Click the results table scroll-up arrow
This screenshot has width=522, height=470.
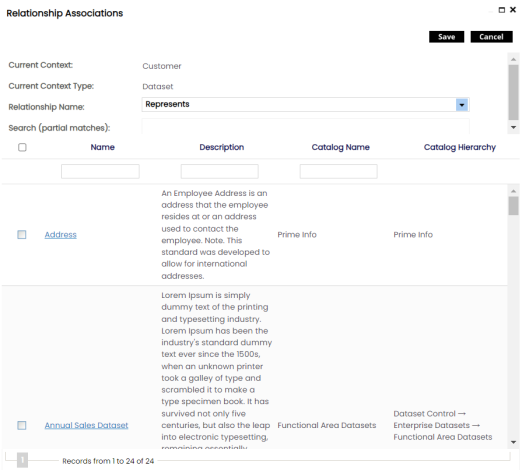tap(513, 191)
